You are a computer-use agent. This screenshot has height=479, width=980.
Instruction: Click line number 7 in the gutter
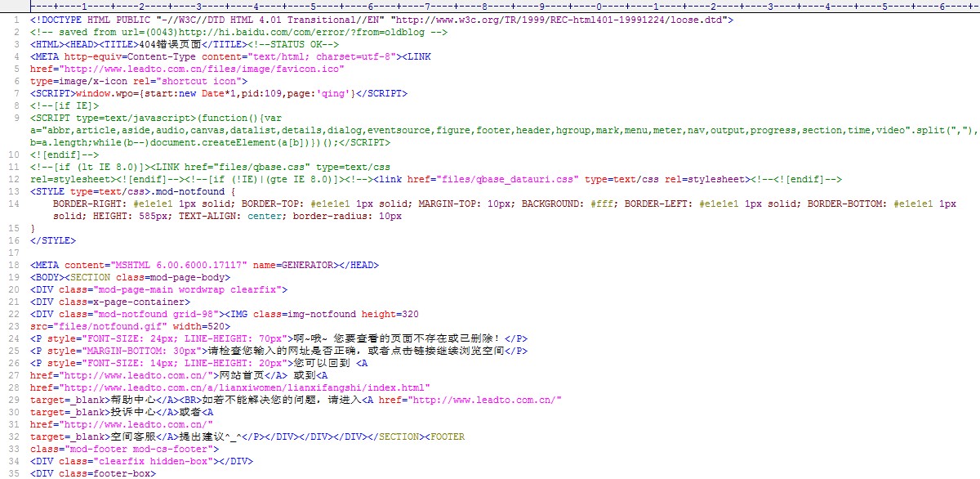pos(17,93)
